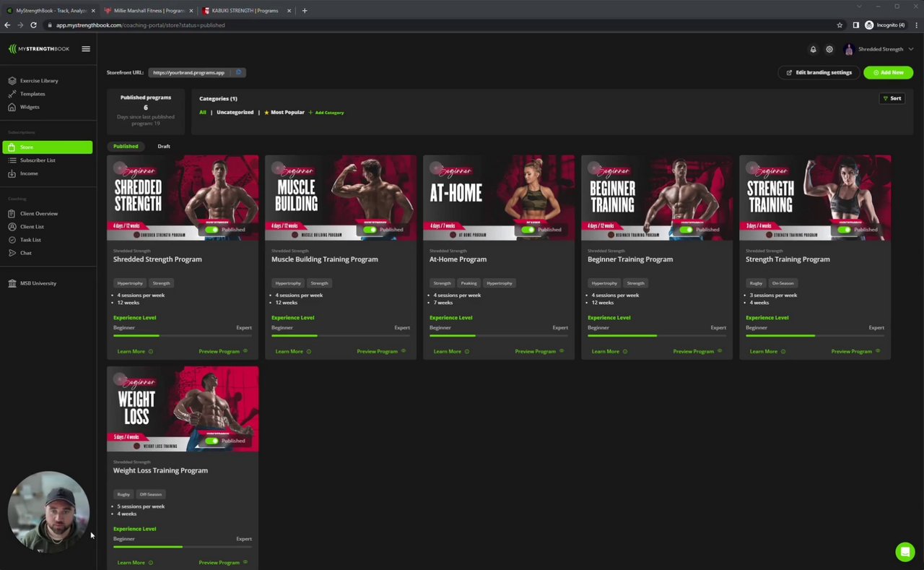The image size is (924, 570).
Task: Select Store in the sidebar
Action: click(x=48, y=147)
